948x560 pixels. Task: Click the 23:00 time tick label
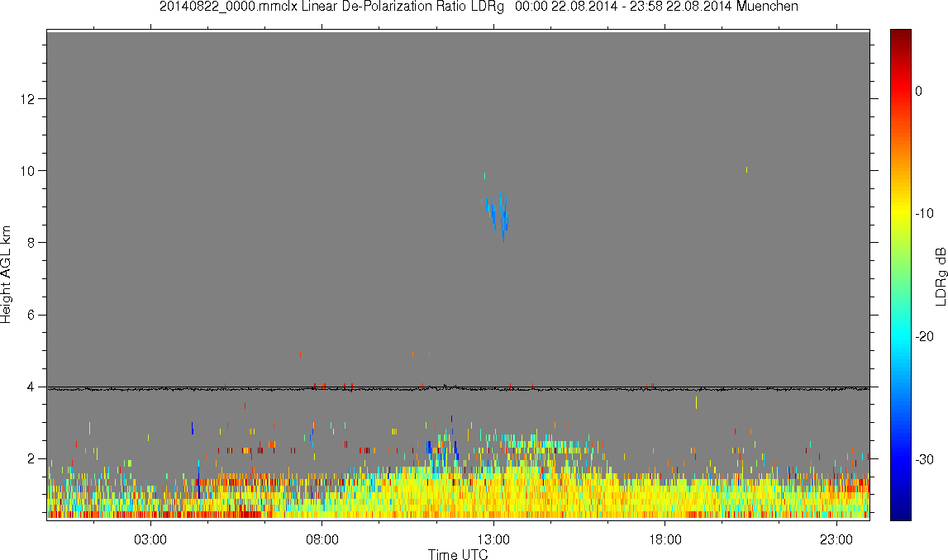836,539
